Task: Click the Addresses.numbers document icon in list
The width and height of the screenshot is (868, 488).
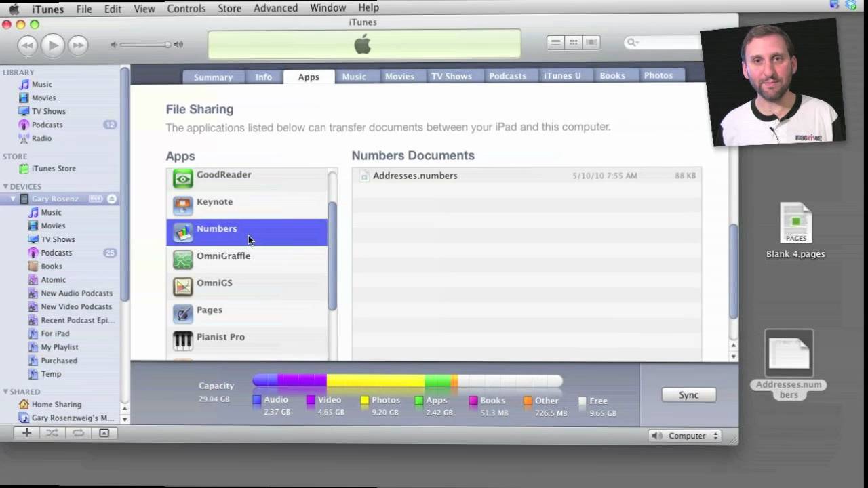Action: [x=364, y=176]
